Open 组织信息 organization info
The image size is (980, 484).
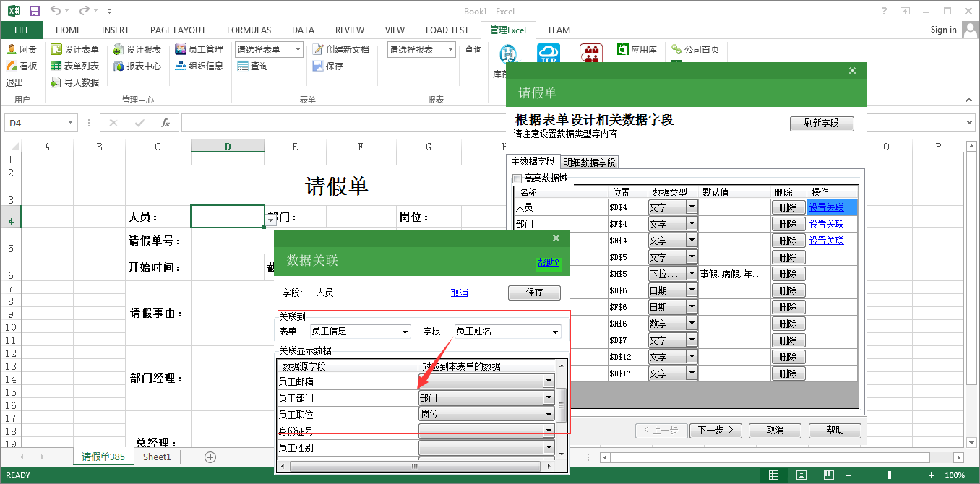(x=199, y=66)
